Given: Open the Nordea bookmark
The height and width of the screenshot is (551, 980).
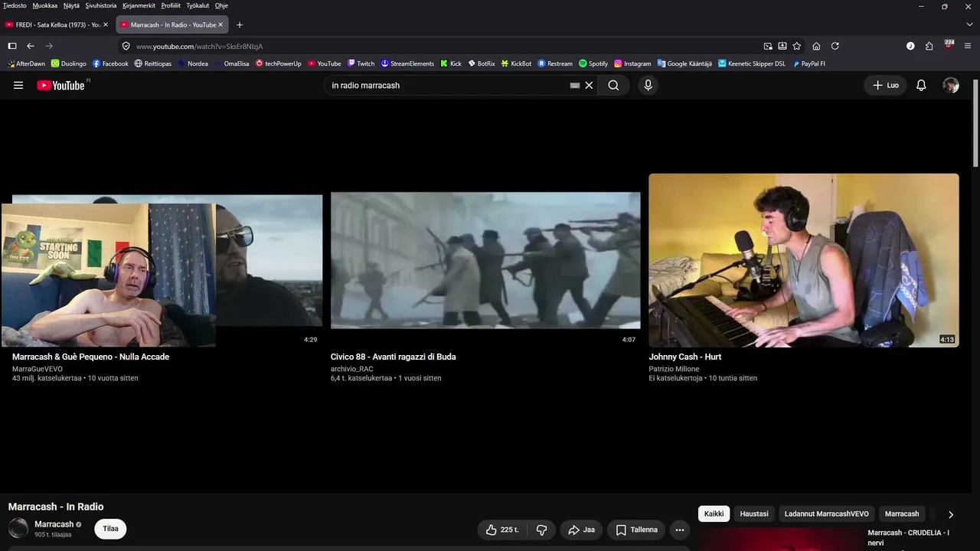Looking at the screenshot, I should tap(192, 64).
